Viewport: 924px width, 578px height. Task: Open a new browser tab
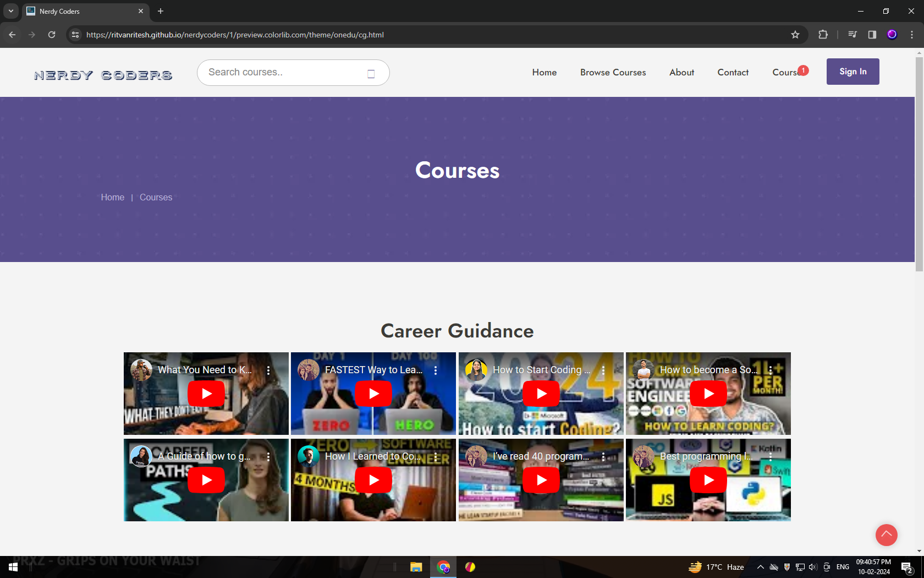coord(161,11)
